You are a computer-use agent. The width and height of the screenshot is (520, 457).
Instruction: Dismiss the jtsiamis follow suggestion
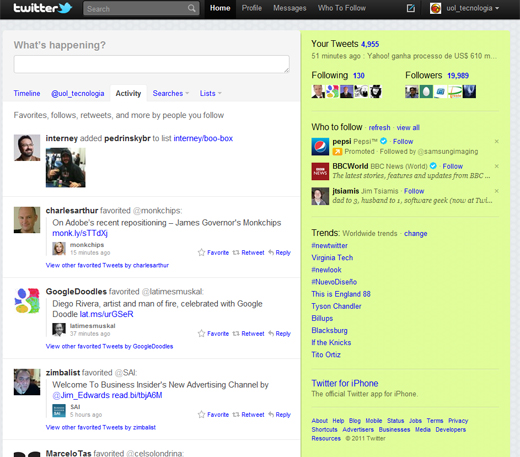click(497, 191)
